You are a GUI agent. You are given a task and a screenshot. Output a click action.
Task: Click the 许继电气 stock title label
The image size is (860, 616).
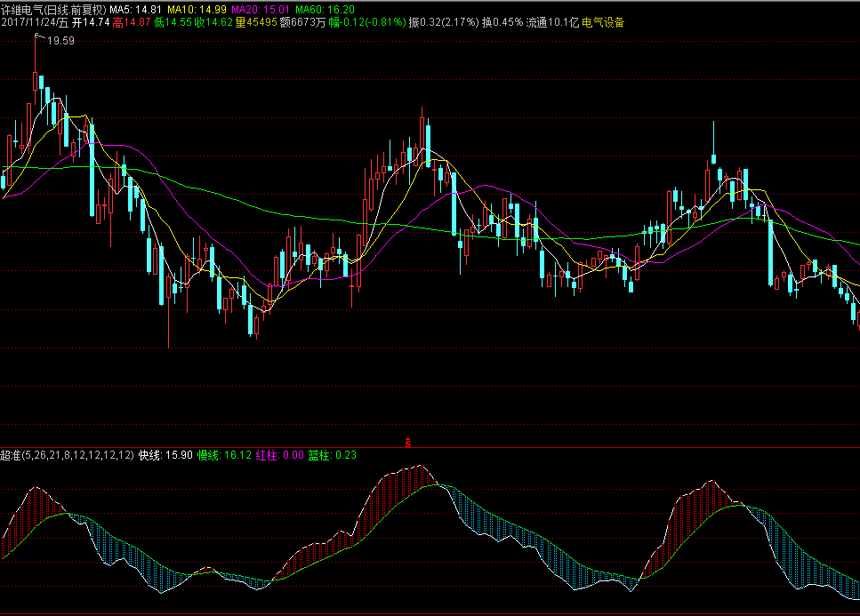click(x=53, y=9)
